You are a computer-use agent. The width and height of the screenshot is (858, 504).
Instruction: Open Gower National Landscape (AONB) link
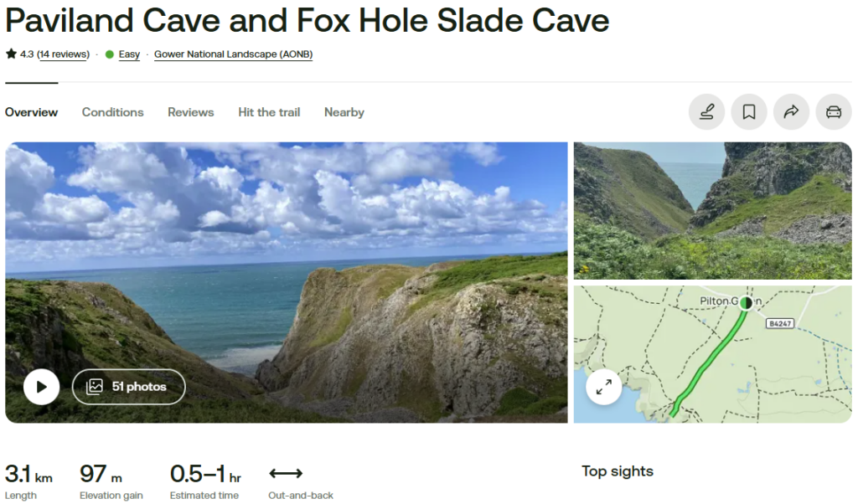tap(233, 54)
